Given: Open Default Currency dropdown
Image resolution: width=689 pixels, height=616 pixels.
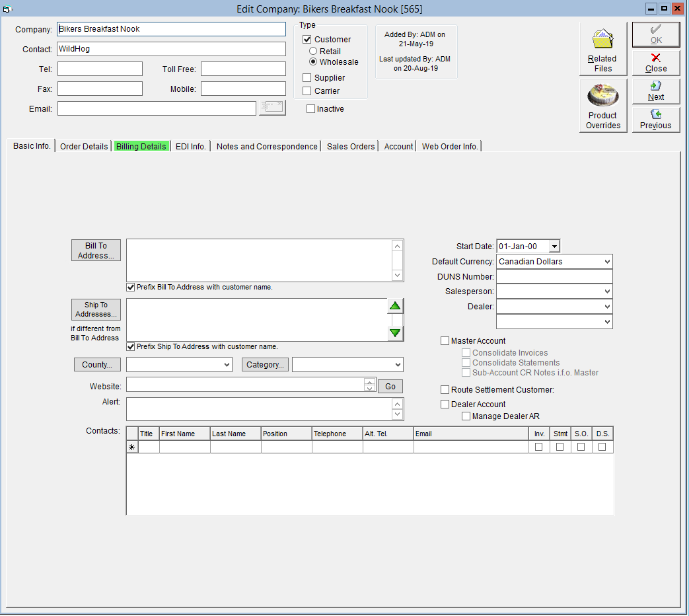Looking at the screenshot, I should [x=607, y=262].
